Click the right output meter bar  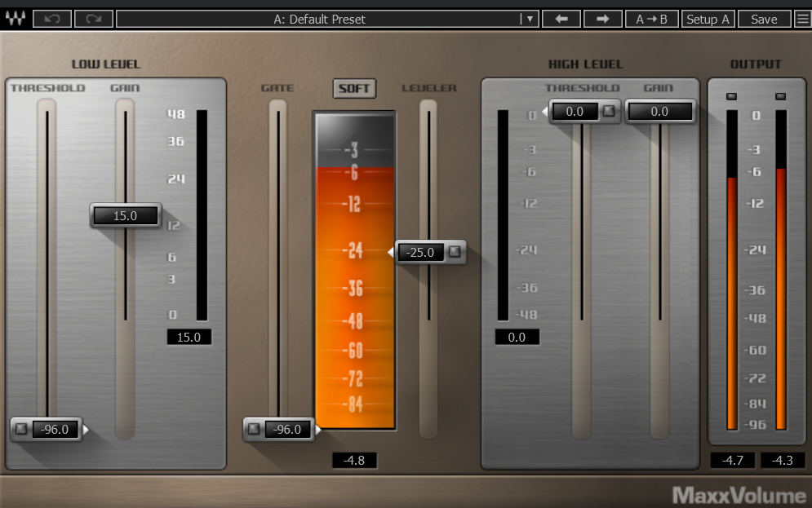[781, 270]
